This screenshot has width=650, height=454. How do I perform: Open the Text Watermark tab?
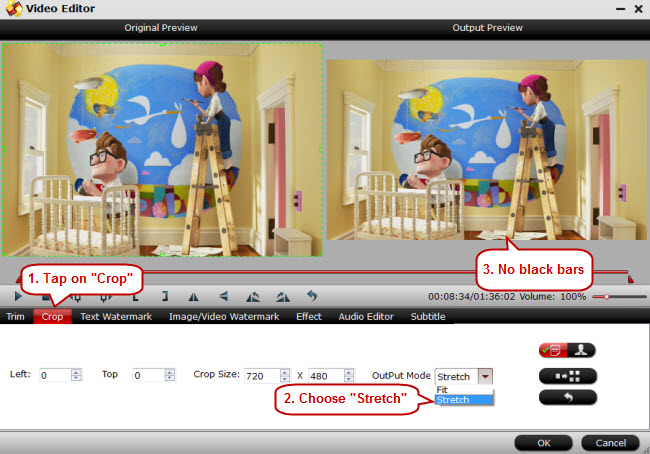coord(116,317)
